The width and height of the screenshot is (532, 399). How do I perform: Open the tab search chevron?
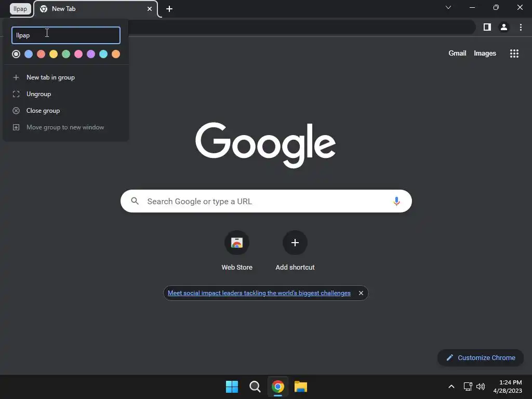coord(448,7)
